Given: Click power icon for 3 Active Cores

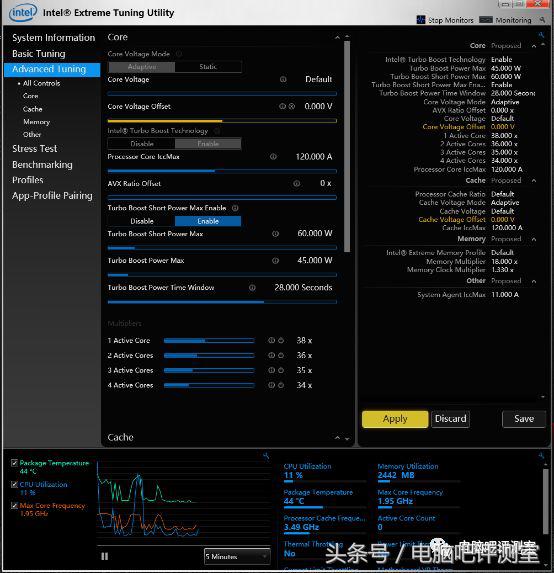Looking at the screenshot, I should click(281, 370).
